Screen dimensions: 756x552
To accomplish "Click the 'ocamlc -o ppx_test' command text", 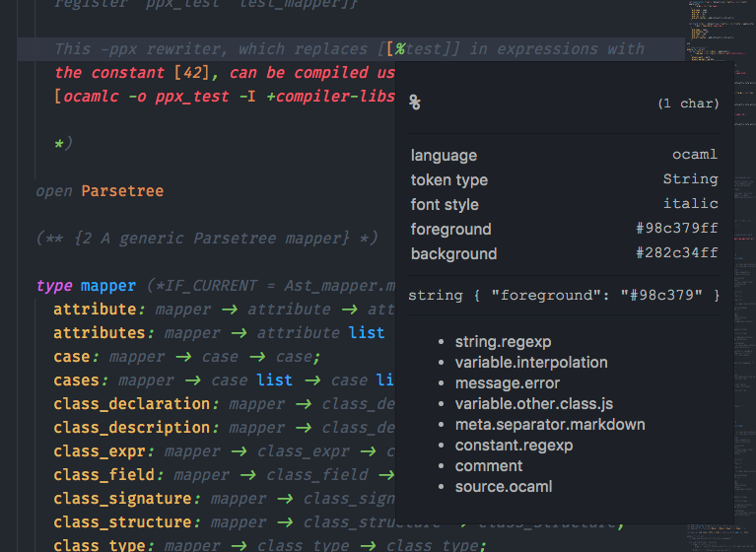I will [146, 97].
